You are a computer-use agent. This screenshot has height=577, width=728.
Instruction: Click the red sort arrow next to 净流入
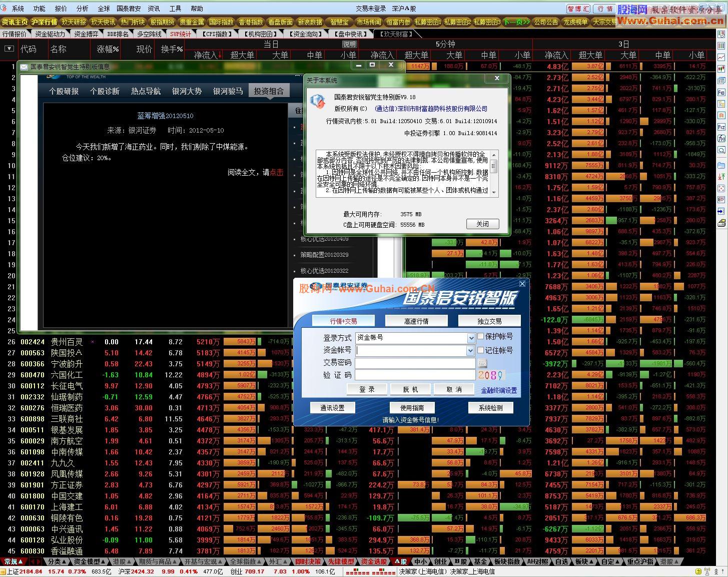(220, 56)
